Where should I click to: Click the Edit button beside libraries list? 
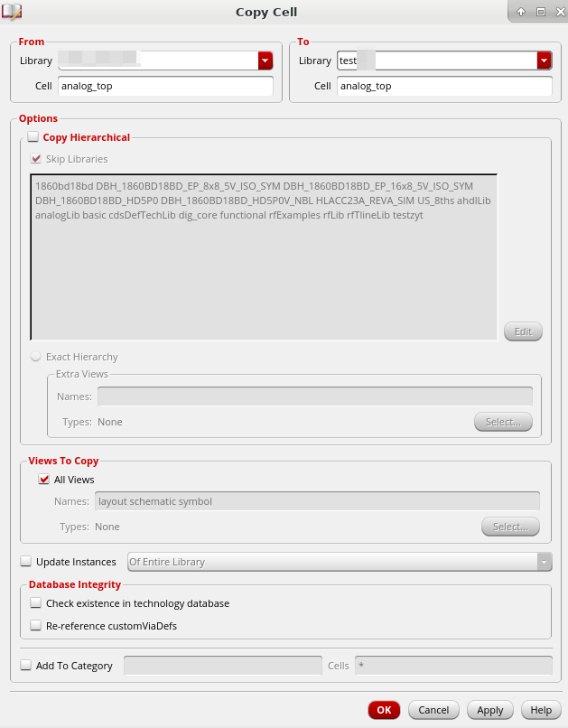(523, 331)
